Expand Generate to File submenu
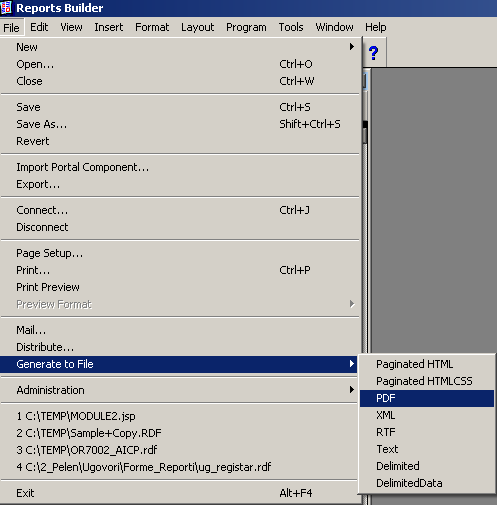The image size is (497, 505). coord(180,364)
